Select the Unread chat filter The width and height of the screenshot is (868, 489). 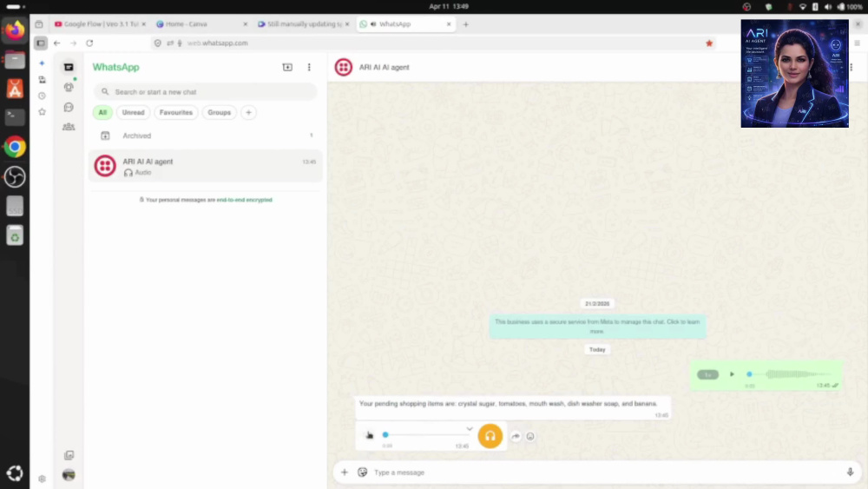(x=133, y=112)
